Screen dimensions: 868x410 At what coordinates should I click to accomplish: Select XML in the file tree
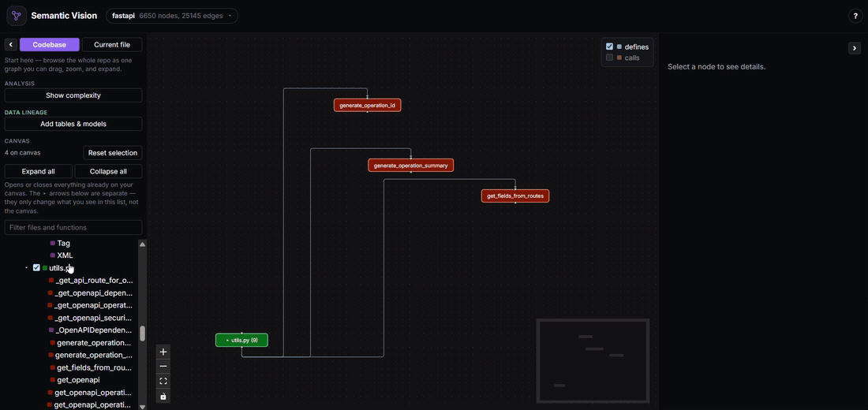pyautogui.click(x=65, y=255)
